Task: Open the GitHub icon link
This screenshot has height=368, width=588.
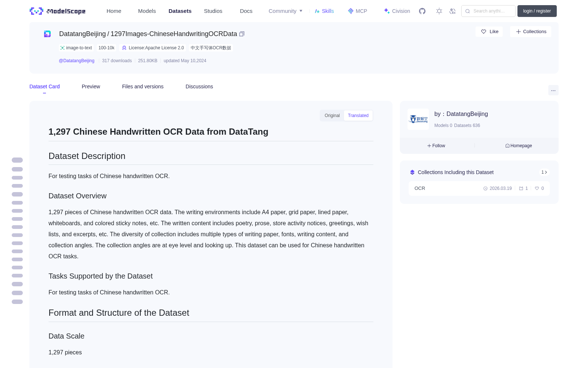Action: [422, 11]
